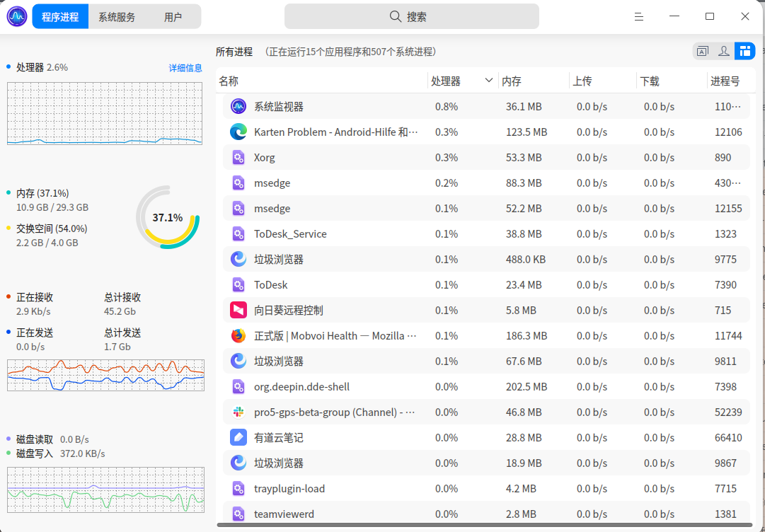Viewport: 765px width, 532px height.
Task: Click the sort arrow in 处理器 column
Action: click(x=489, y=81)
